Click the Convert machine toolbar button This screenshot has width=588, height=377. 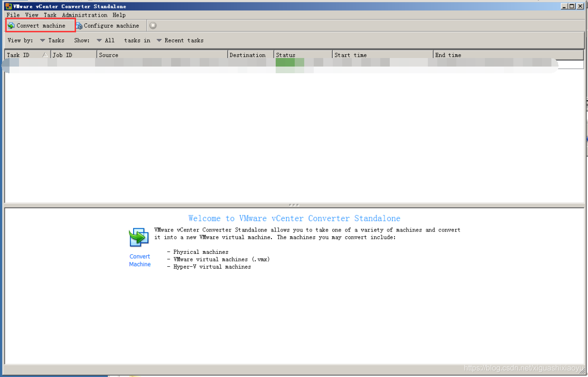tap(37, 26)
